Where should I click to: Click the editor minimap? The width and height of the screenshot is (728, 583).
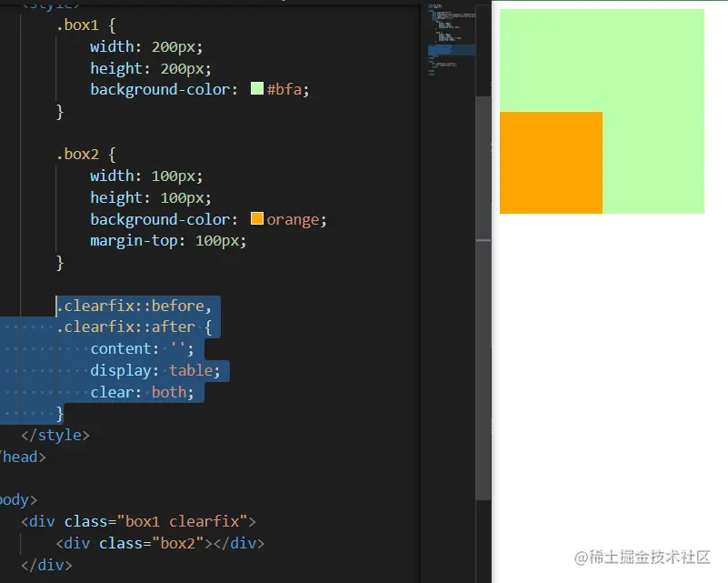click(452, 39)
